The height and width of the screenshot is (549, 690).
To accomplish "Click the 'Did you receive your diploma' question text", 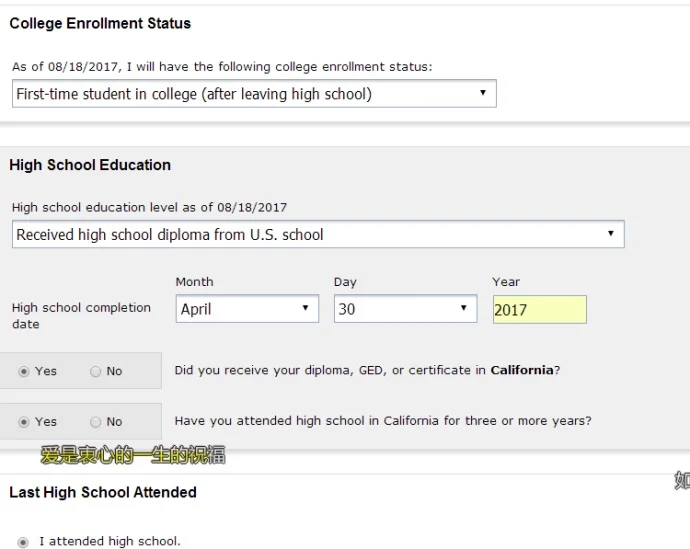I will (x=367, y=370).
